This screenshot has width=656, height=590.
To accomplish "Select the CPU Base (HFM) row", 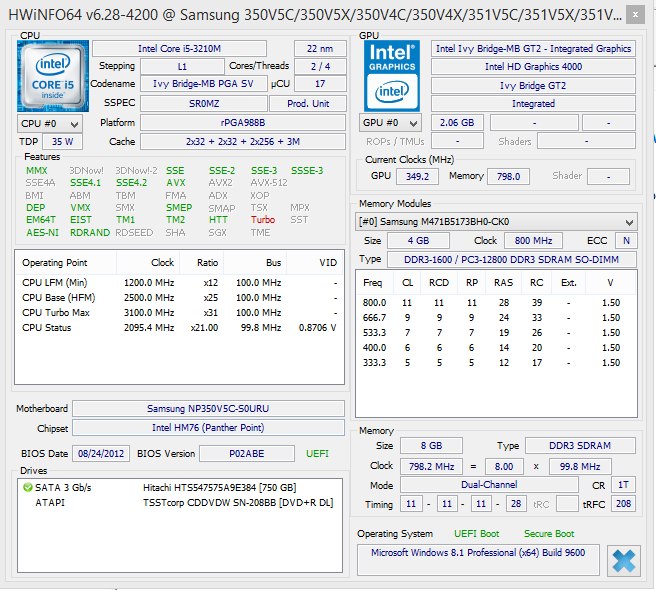I will click(x=179, y=298).
